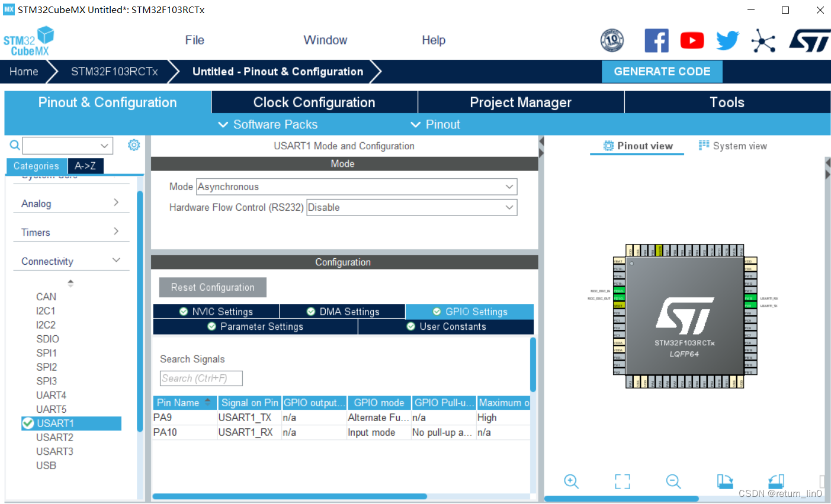Toggle DMA Settings configuration
831x504 pixels.
[342, 311]
